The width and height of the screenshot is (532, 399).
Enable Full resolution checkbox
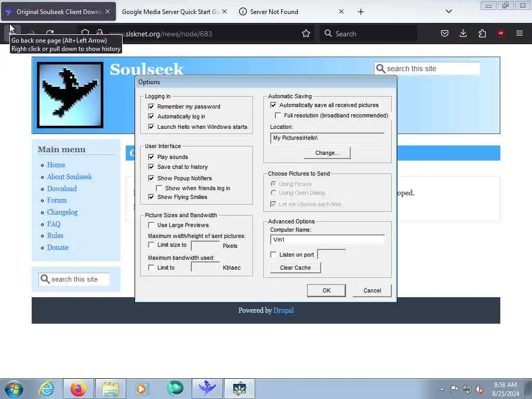pyautogui.click(x=278, y=115)
